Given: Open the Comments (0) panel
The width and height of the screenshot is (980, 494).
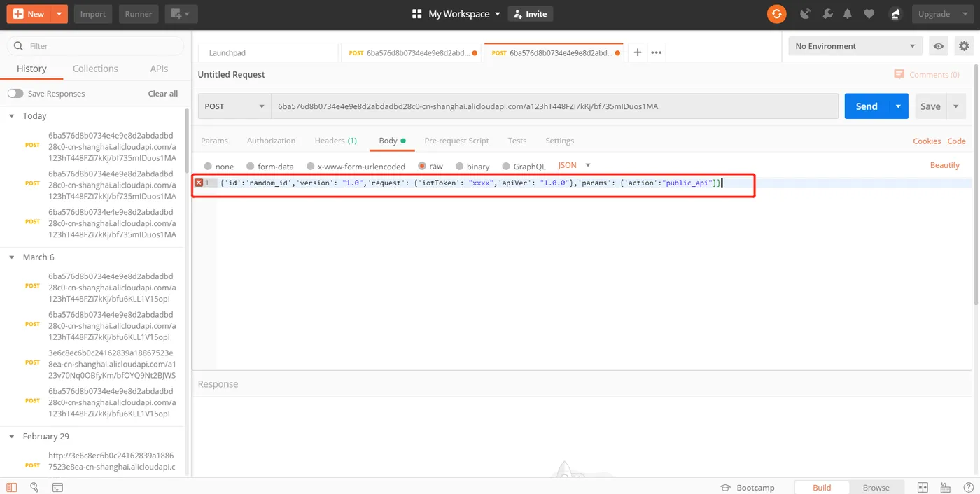Looking at the screenshot, I should 927,75.
